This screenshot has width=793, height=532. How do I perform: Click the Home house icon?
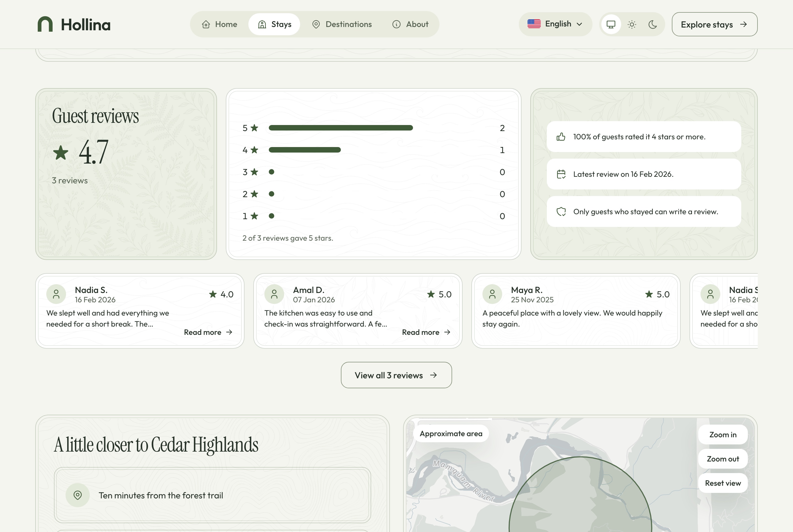click(206, 25)
